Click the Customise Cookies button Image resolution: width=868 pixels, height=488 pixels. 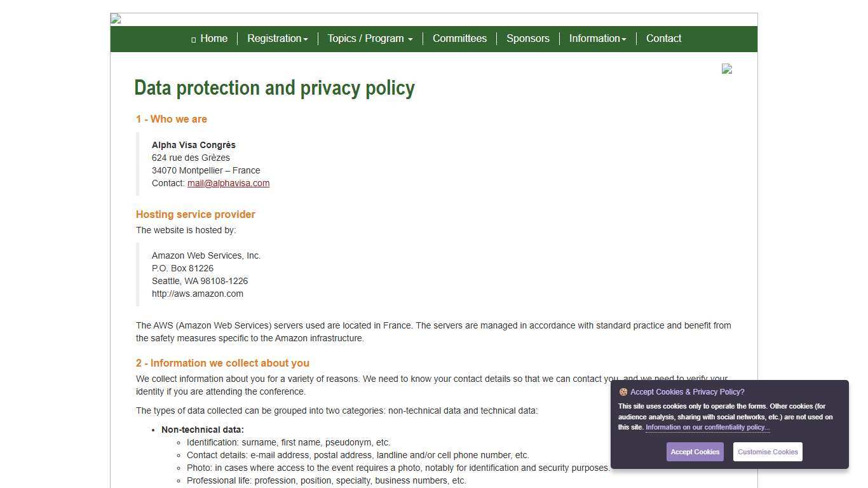click(768, 452)
